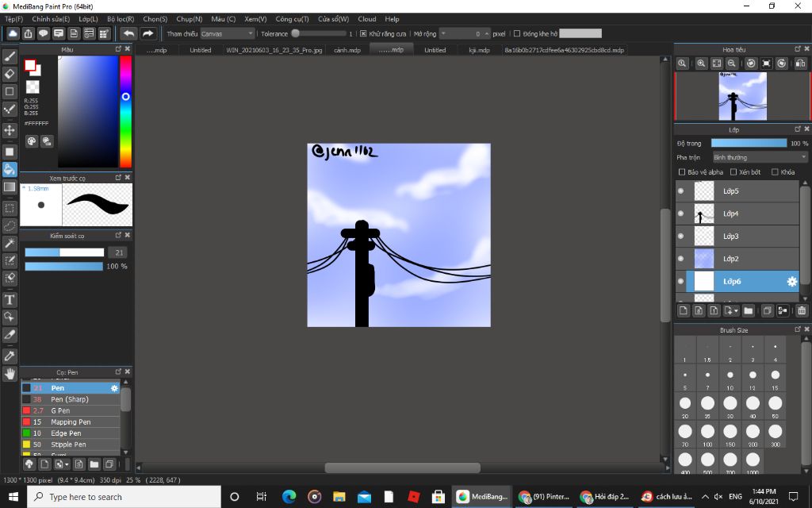This screenshot has height=508, width=812.
Task: Add a new layer folder
Action: coord(748,310)
